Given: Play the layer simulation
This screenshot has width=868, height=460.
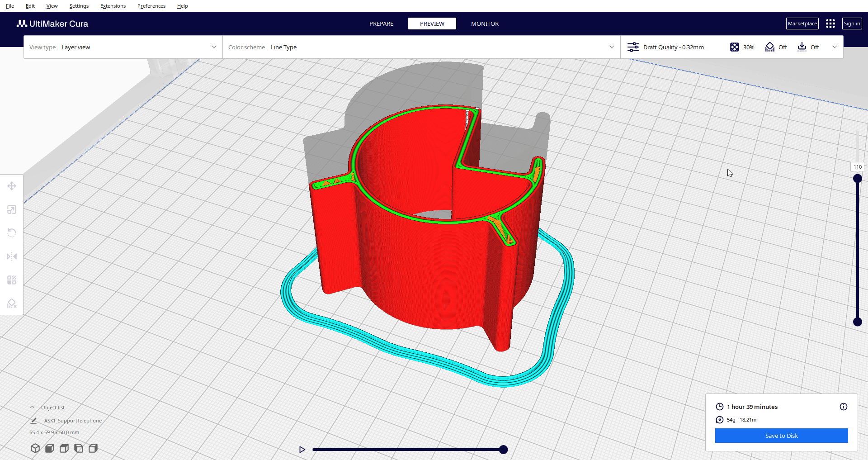Looking at the screenshot, I should [x=302, y=450].
